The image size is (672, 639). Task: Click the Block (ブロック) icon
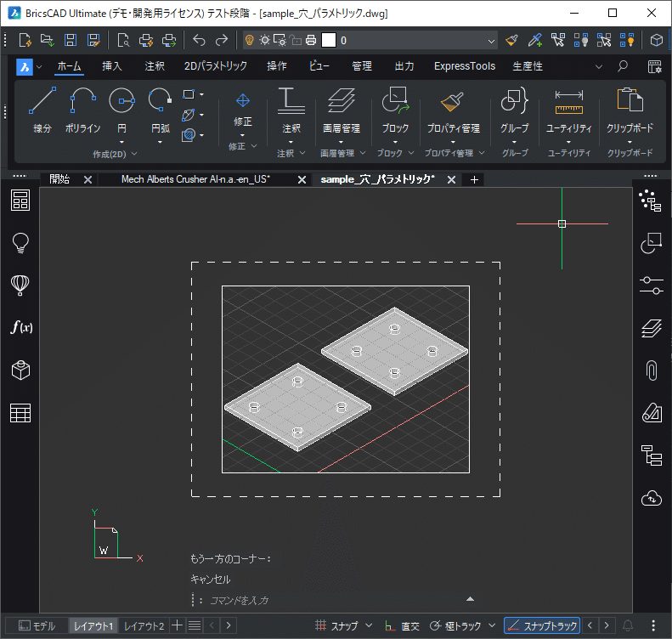(395, 101)
